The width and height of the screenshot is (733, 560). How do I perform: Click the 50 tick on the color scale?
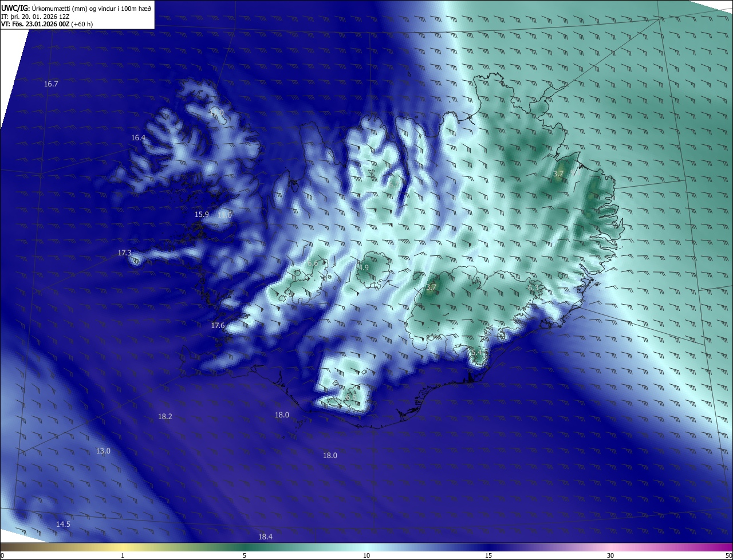[728, 555]
